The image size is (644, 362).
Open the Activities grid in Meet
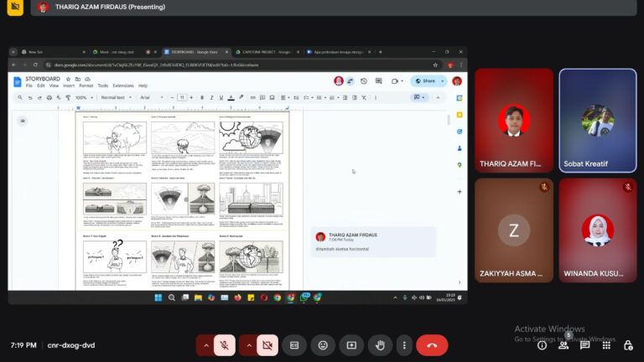pos(606,345)
